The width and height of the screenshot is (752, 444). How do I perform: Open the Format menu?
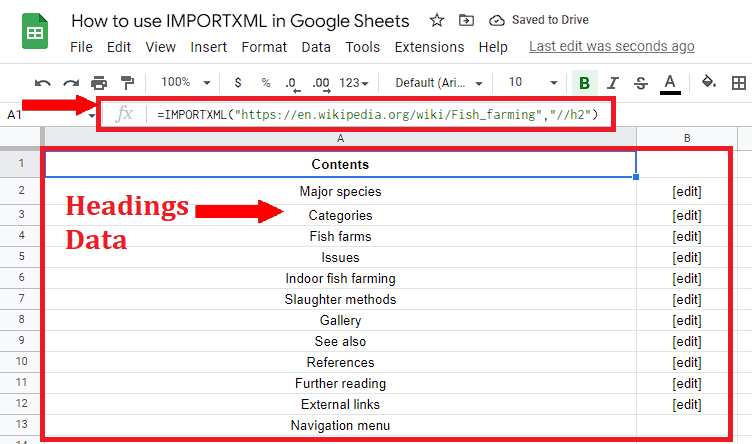(x=264, y=47)
